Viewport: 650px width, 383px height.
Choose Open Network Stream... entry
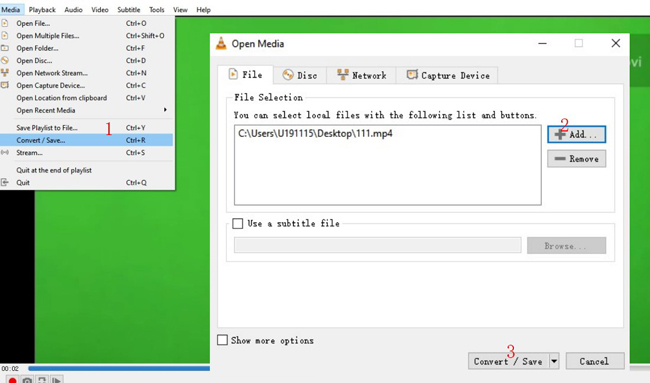pos(86,73)
